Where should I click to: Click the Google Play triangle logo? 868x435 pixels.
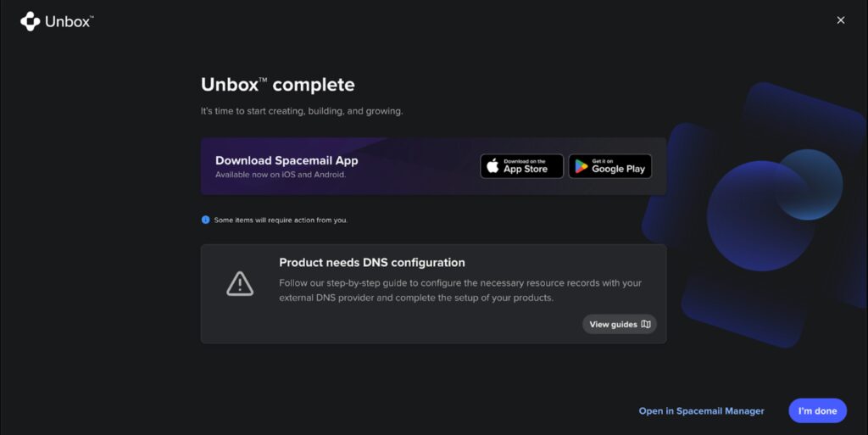tap(581, 167)
